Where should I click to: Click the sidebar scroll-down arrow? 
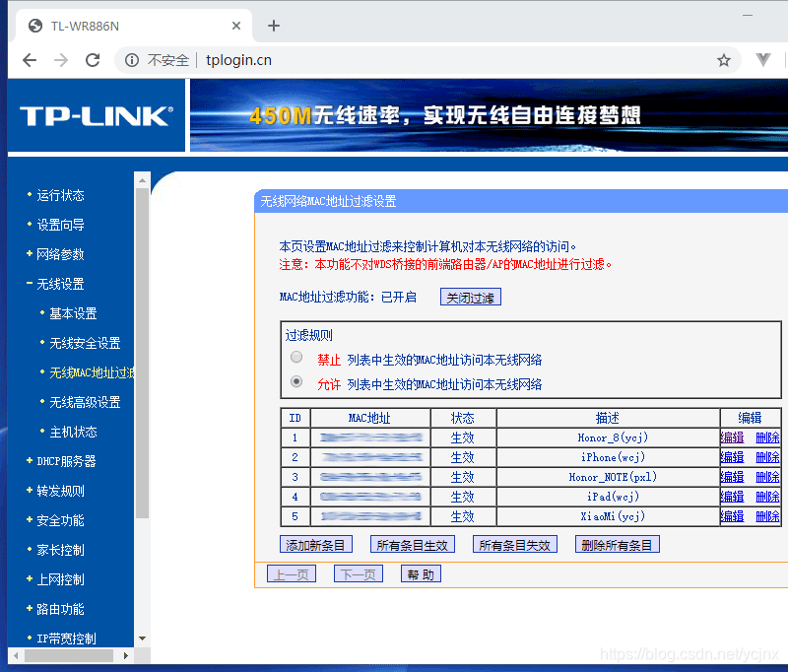pyautogui.click(x=142, y=638)
